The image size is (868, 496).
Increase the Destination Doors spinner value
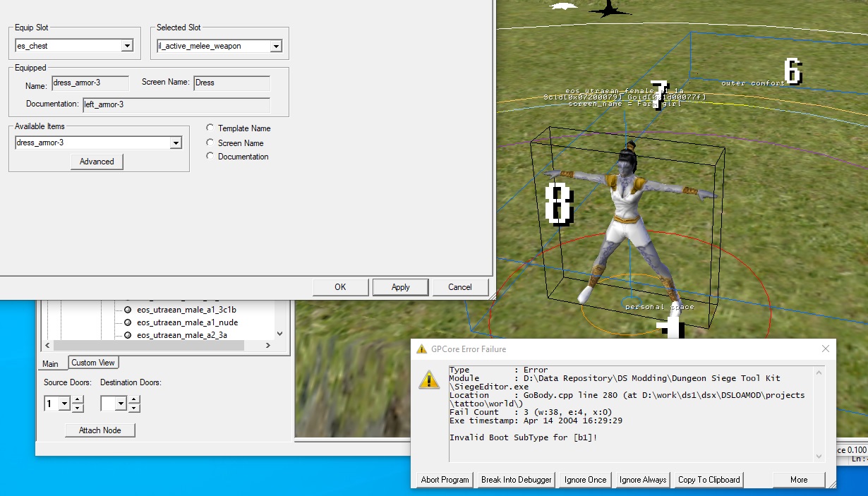(x=134, y=400)
